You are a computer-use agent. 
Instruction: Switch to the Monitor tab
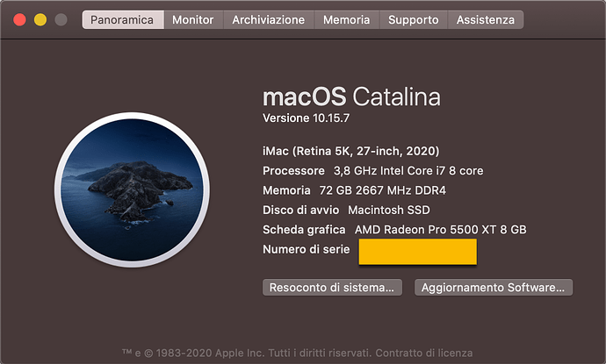click(x=192, y=19)
